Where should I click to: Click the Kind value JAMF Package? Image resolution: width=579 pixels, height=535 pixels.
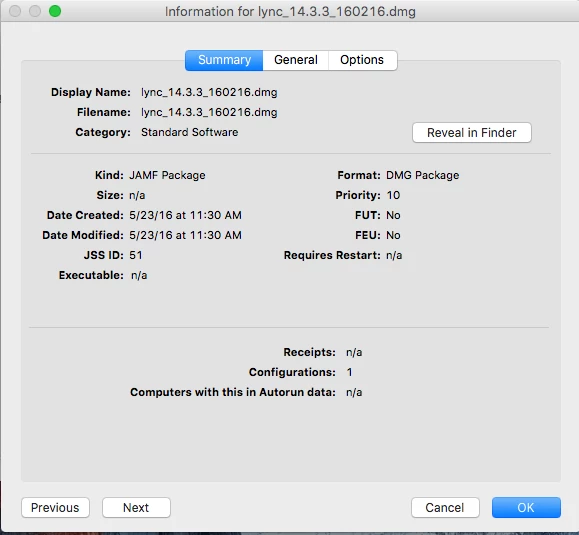pyautogui.click(x=167, y=175)
